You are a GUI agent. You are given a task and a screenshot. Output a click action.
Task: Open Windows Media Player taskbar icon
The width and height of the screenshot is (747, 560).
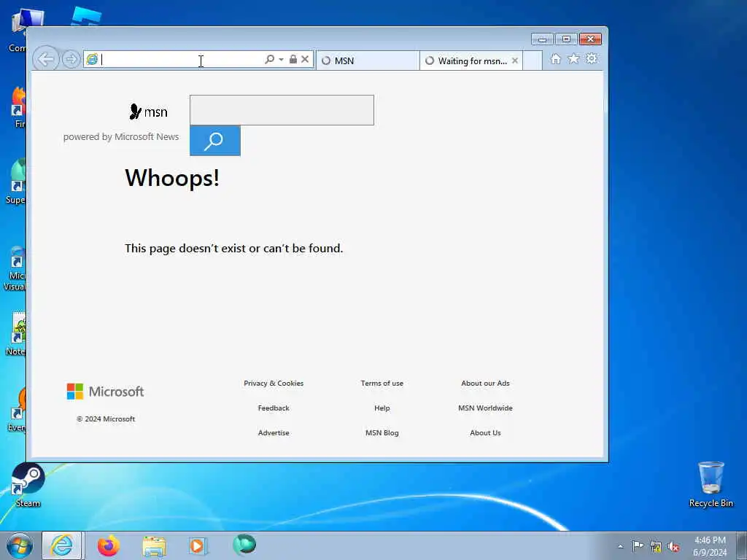tap(198, 545)
